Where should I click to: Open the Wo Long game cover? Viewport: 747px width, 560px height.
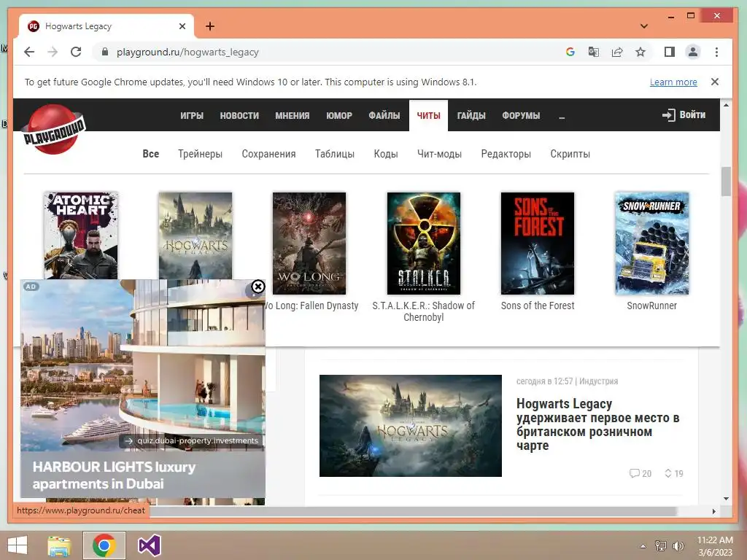tap(309, 244)
